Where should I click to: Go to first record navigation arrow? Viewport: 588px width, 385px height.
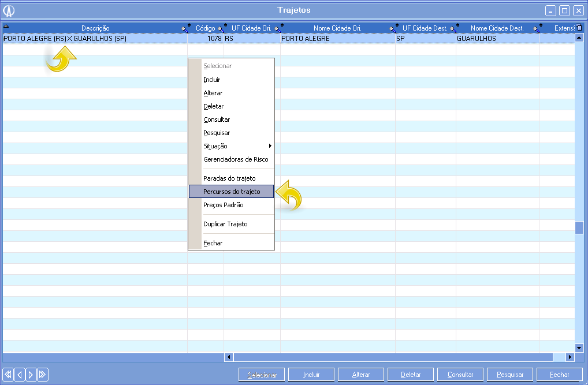click(8, 375)
